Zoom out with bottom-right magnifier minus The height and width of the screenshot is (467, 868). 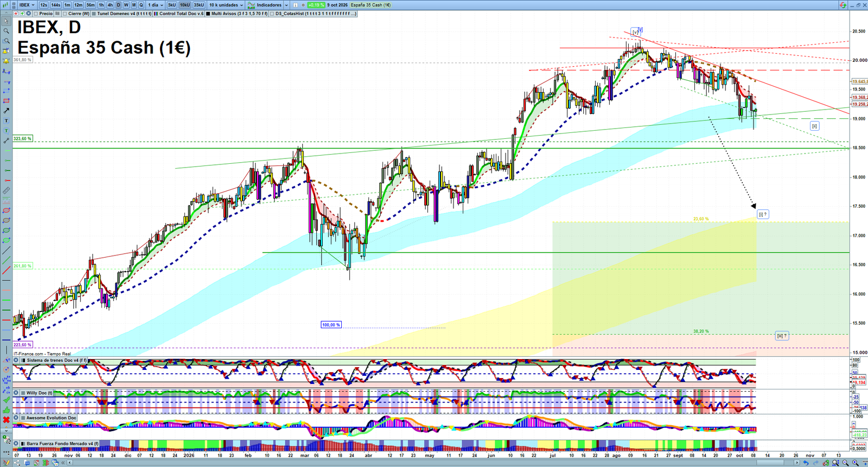[845, 463]
